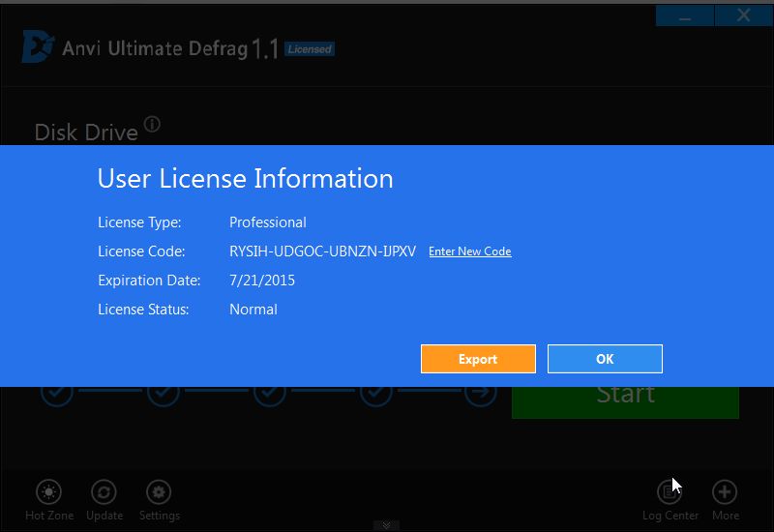Click the Normal license status value
The height and width of the screenshot is (532, 774).
tap(253, 310)
